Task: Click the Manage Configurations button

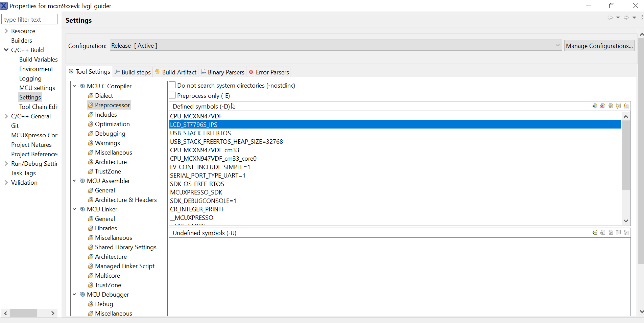Action: click(x=599, y=46)
